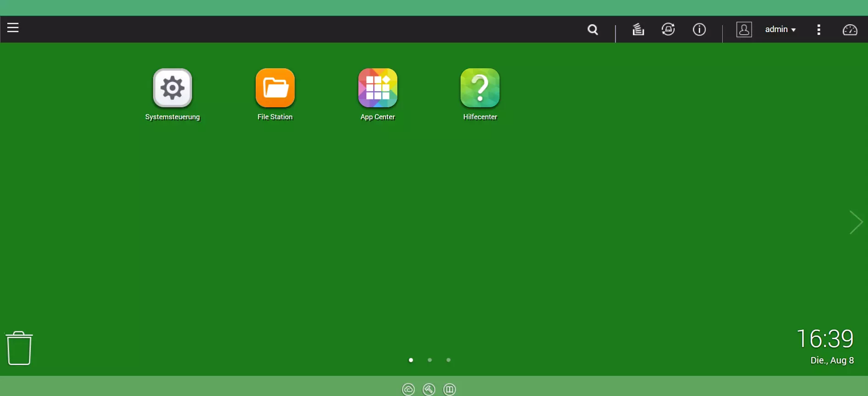This screenshot has width=868, height=396.
Task: Launch App Center
Action: (378, 88)
